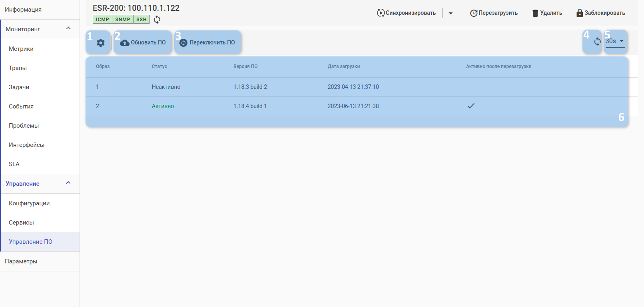Select the Неактивно status cell

tap(166, 87)
